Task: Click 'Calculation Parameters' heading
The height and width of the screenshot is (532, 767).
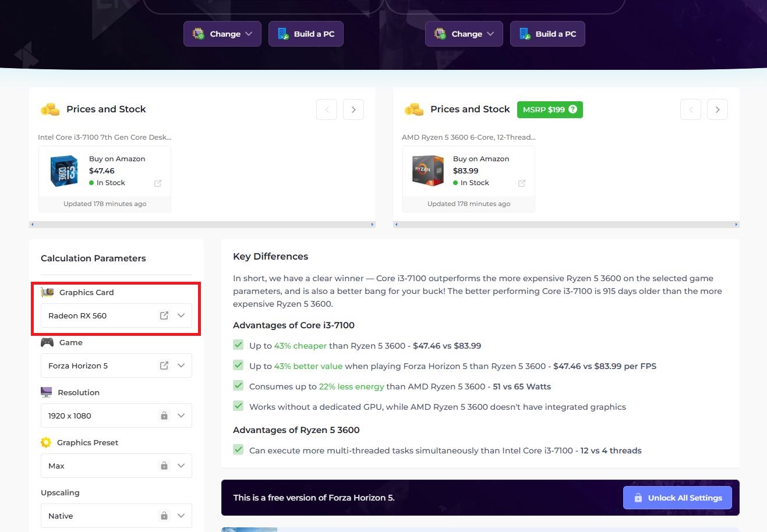Action: (93, 258)
